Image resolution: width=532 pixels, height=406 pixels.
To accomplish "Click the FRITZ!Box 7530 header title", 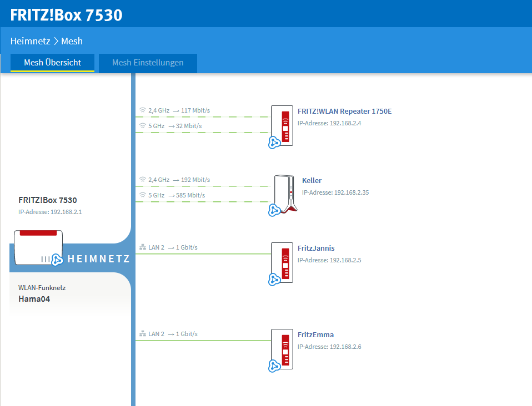I will coord(66,15).
